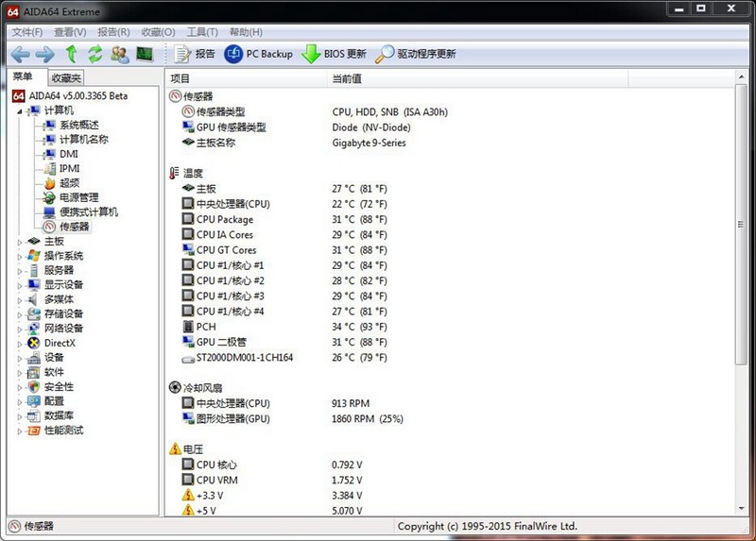This screenshot has width=756, height=541.
Task: Open the users icon in toolbar
Action: [120, 54]
